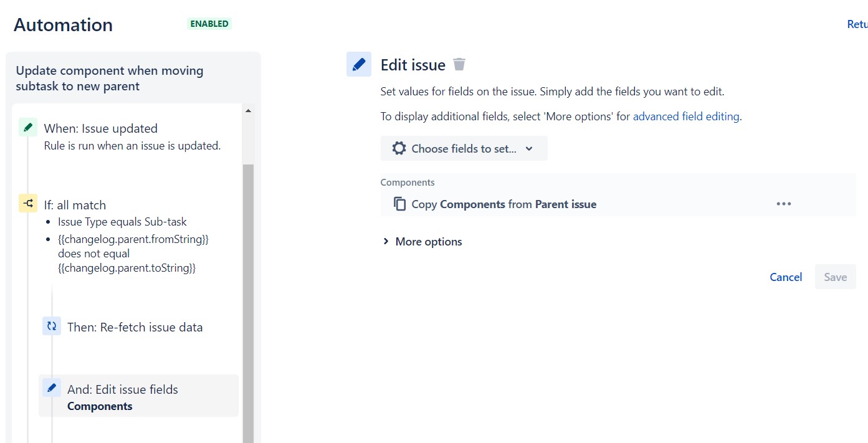Viewport: 868px width, 443px height.
Task: Click the copy icon next to Copy Components
Action: click(x=399, y=204)
